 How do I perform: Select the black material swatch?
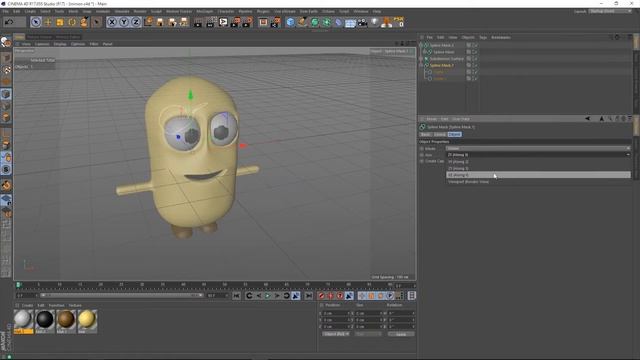(x=44, y=320)
